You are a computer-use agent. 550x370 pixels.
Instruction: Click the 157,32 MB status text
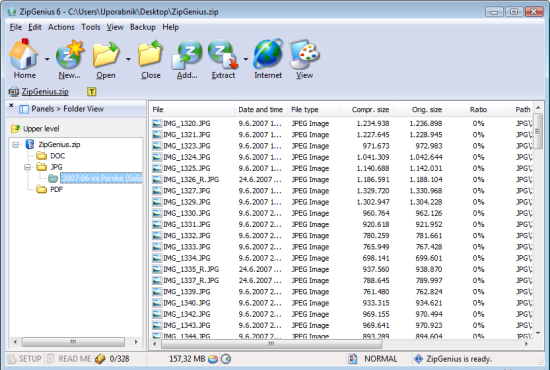pyautogui.click(x=187, y=359)
